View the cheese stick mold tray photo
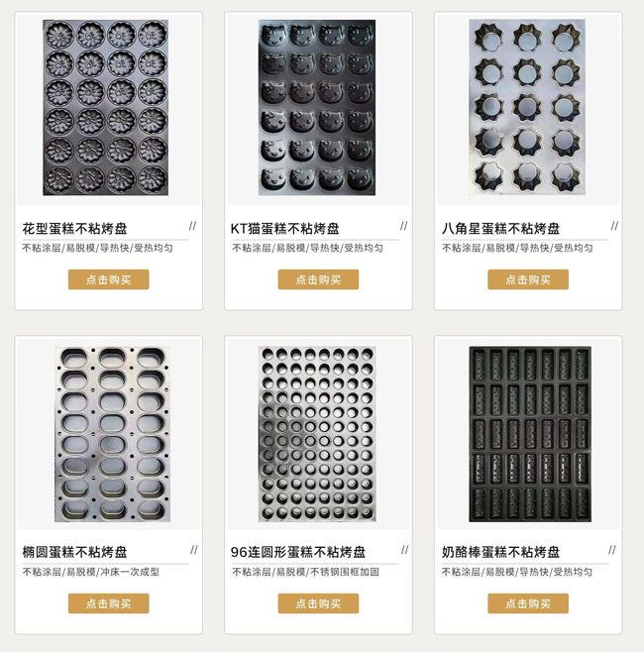 [530, 434]
